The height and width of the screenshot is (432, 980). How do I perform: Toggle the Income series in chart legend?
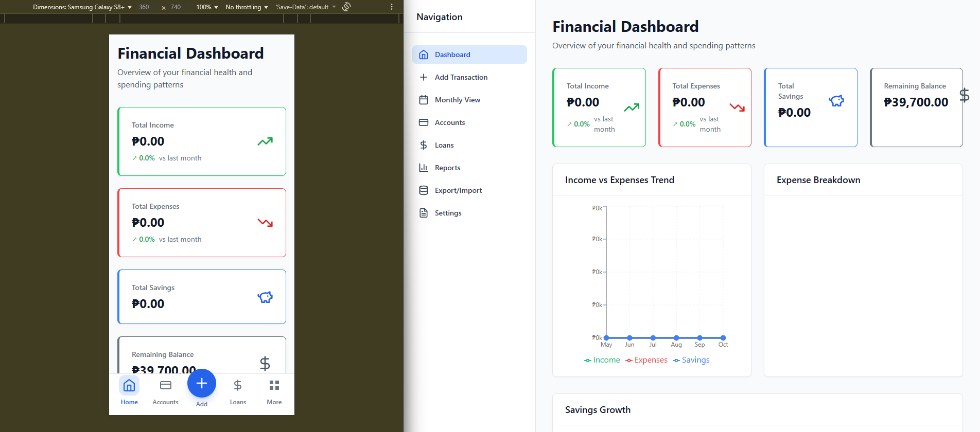[602, 360]
